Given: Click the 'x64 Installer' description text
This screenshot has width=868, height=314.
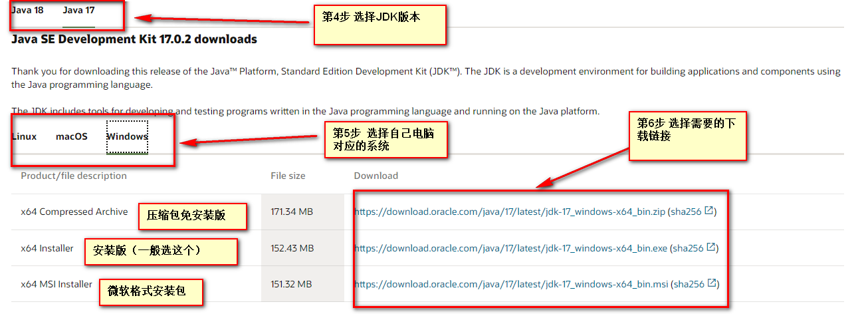Looking at the screenshot, I should (47, 248).
